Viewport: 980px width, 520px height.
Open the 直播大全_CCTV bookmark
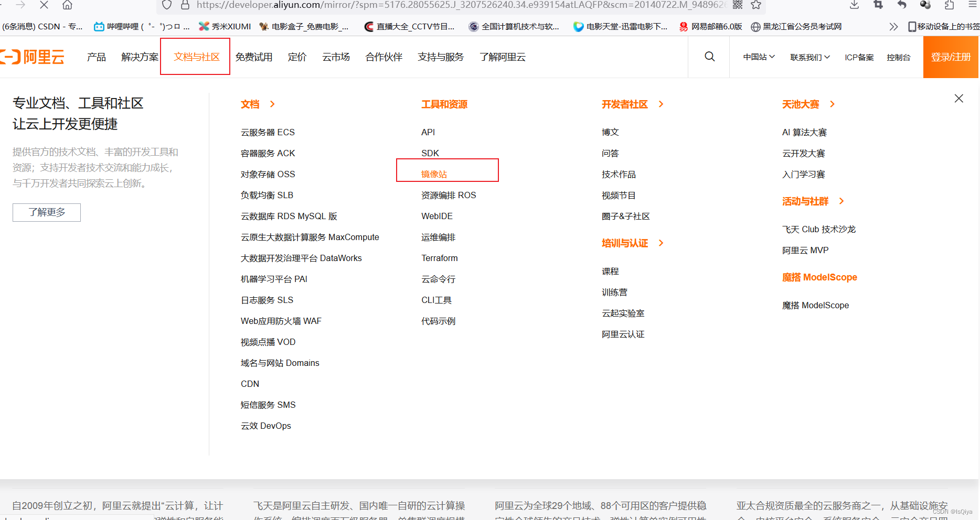coord(409,27)
